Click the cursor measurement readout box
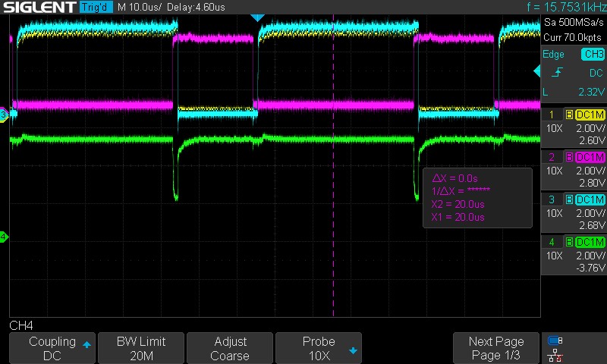 (x=476, y=196)
